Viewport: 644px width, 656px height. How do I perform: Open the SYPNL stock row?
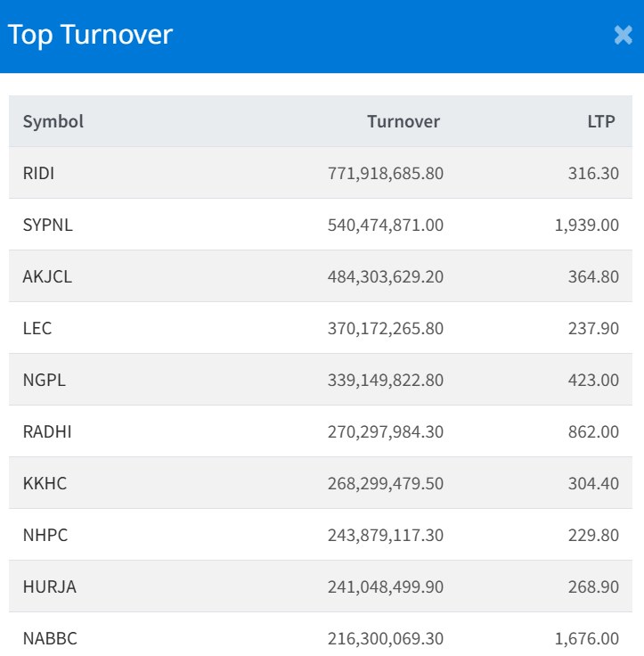pyautogui.click(x=47, y=225)
